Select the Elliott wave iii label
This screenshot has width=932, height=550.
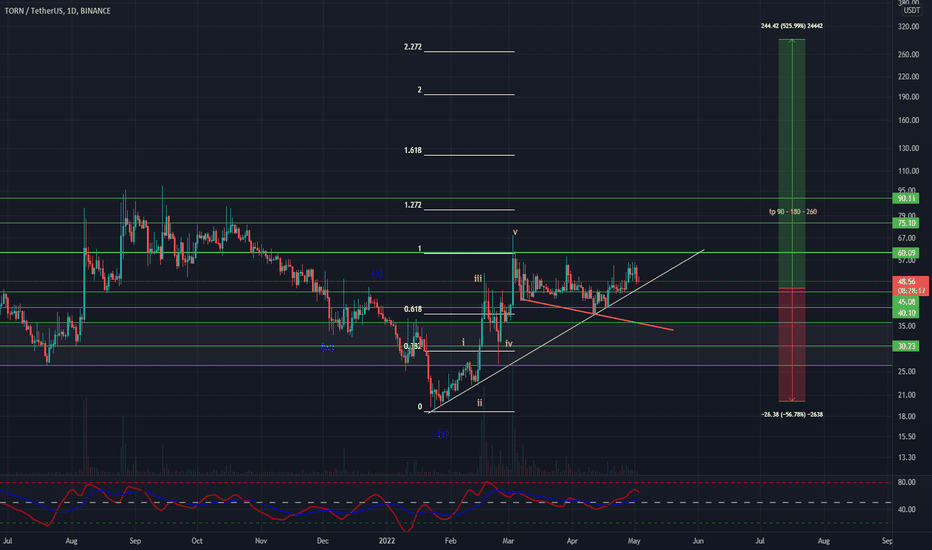click(x=478, y=278)
